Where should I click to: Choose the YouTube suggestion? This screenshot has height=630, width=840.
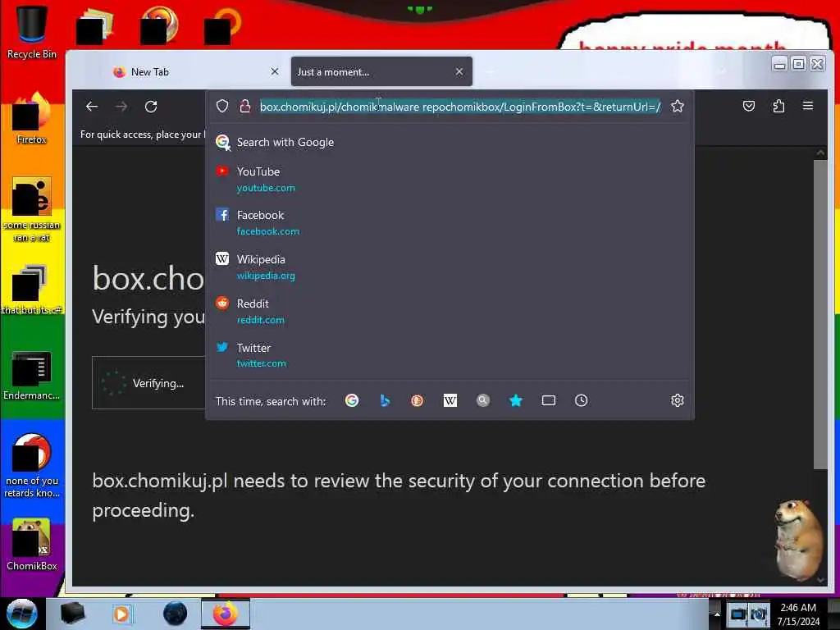click(450, 179)
